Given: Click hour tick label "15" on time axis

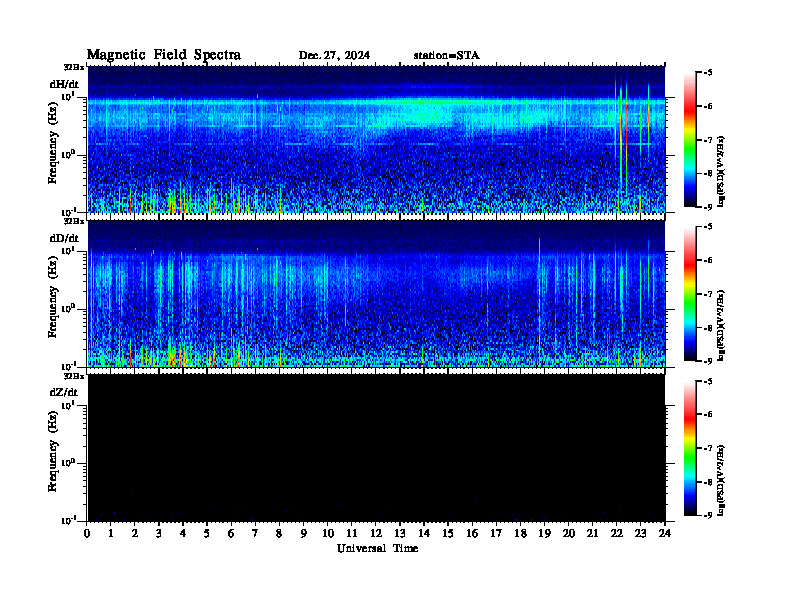Looking at the screenshot, I should [x=448, y=533].
